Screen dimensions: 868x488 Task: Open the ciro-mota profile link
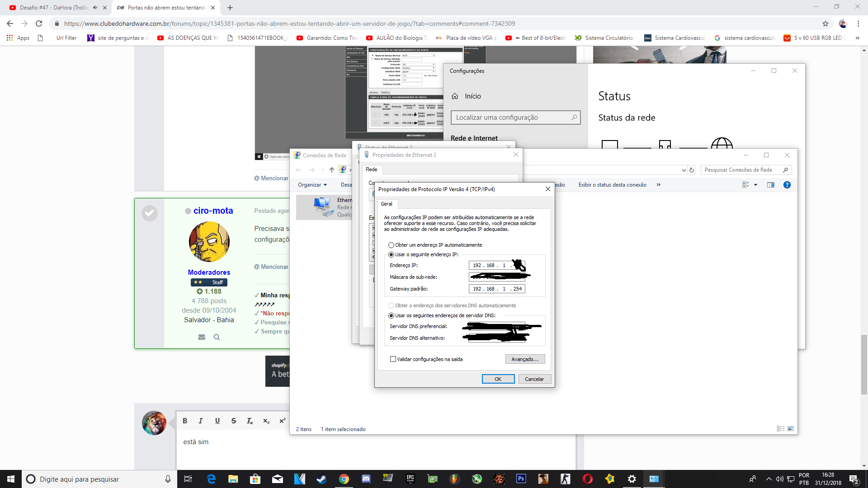(x=213, y=211)
